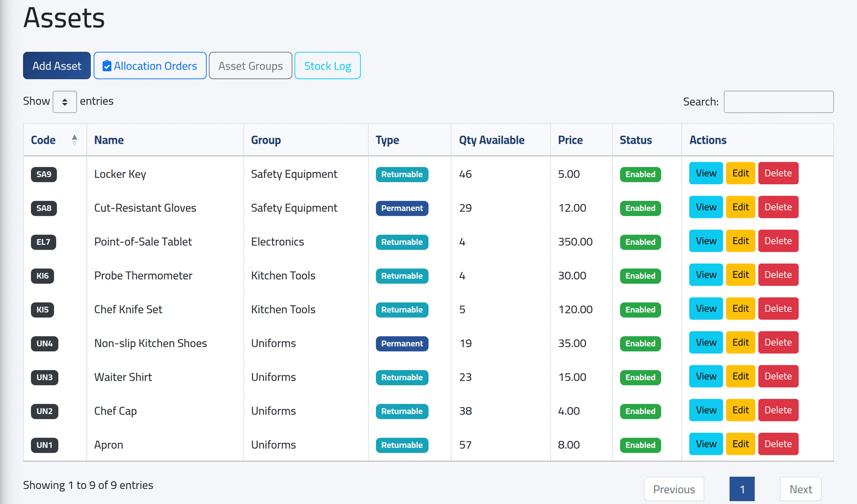Edit the Locker Key asset
Image resolution: width=857 pixels, height=504 pixels.
(741, 174)
